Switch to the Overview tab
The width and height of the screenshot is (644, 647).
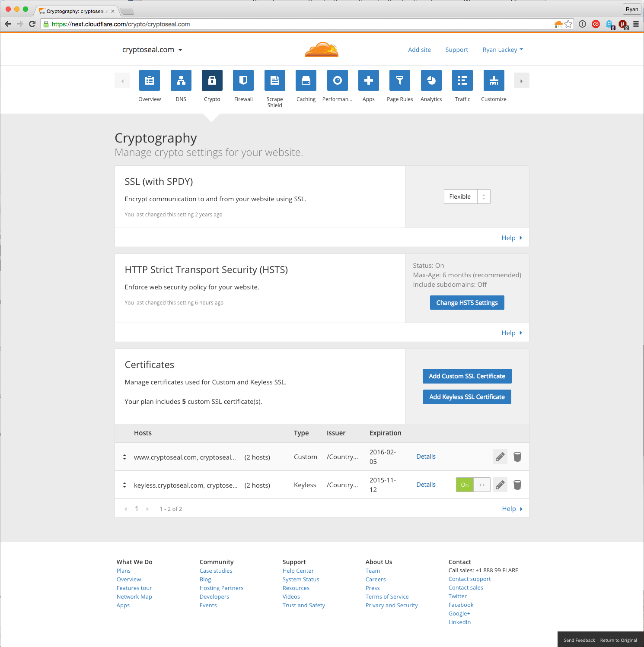[149, 80]
